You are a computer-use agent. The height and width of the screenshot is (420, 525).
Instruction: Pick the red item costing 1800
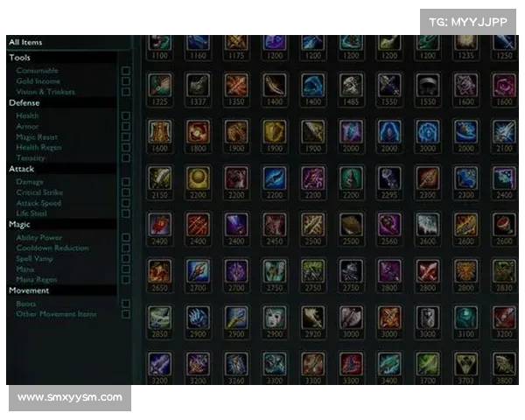(x=198, y=132)
